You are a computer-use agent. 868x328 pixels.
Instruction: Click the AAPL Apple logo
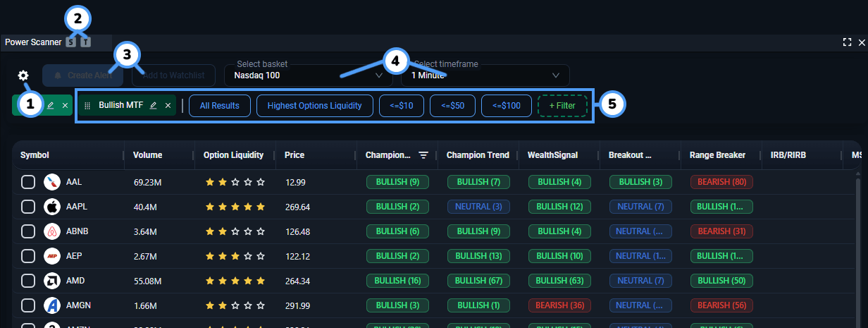pyautogui.click(x=51, y=207)
